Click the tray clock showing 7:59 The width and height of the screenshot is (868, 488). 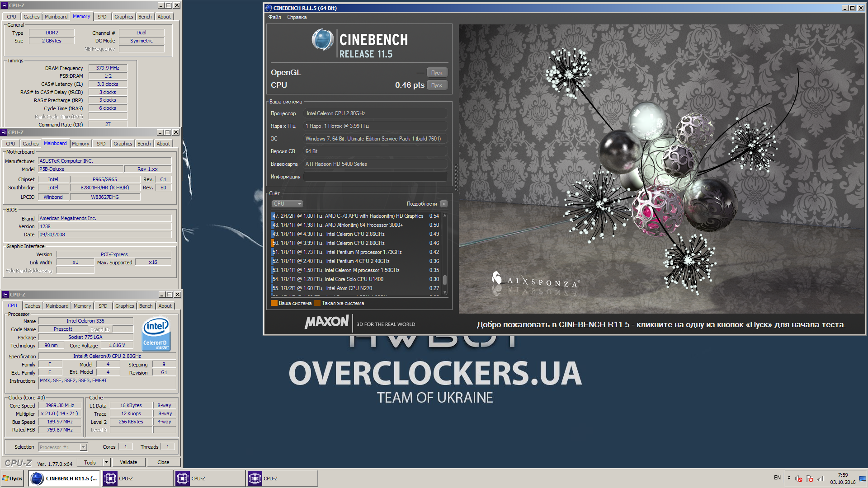click(x=843, y=479)
